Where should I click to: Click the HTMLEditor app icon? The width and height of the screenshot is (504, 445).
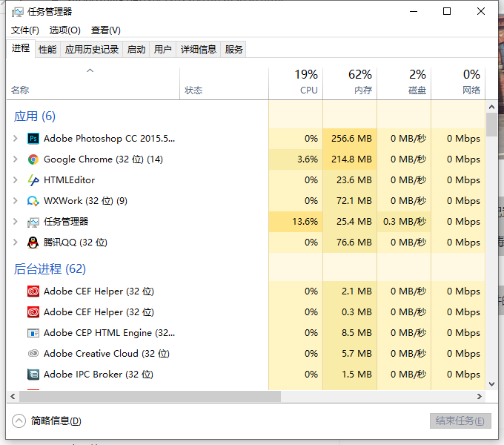point(33,180)
